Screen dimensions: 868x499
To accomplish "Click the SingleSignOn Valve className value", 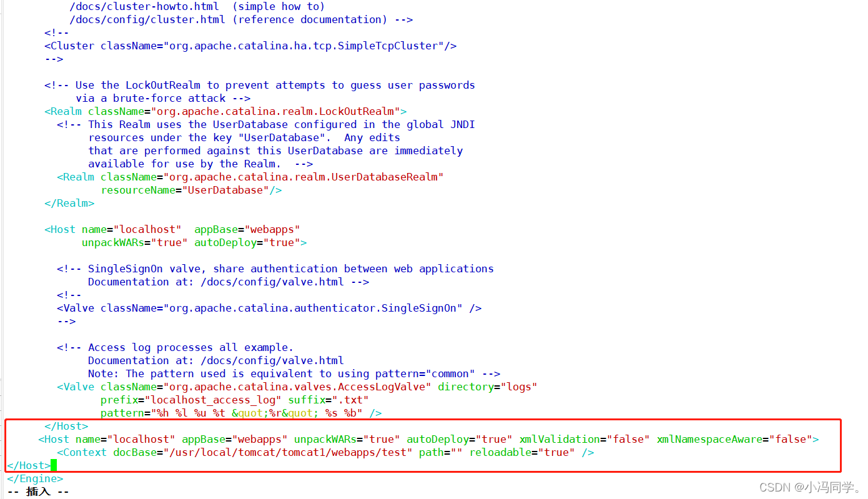I will [x=313, y=308].
